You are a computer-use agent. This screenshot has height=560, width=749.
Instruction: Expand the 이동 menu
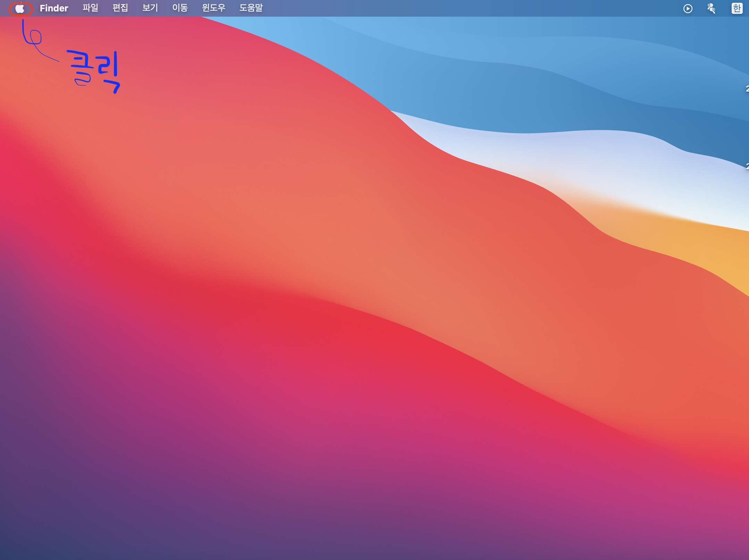pos(180,8)
